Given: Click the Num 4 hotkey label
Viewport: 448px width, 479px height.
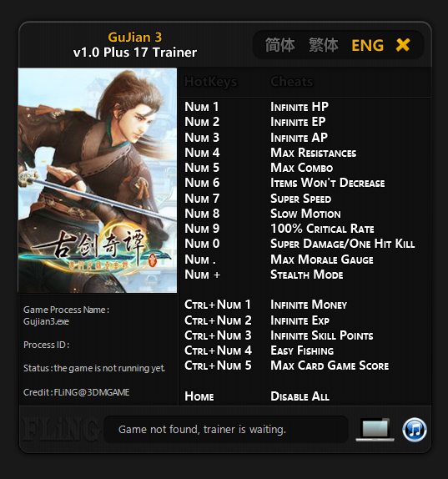Looking at the screenshot, I should [x=202, y=153].
